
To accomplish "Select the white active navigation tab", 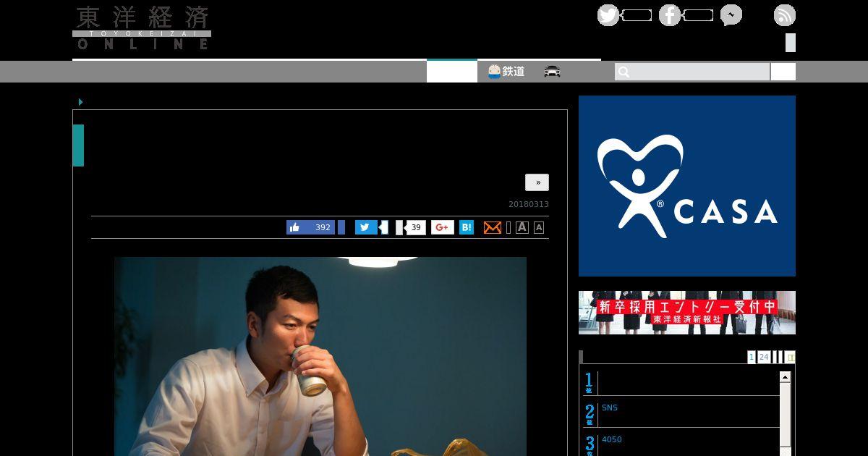I will (452, 71).
